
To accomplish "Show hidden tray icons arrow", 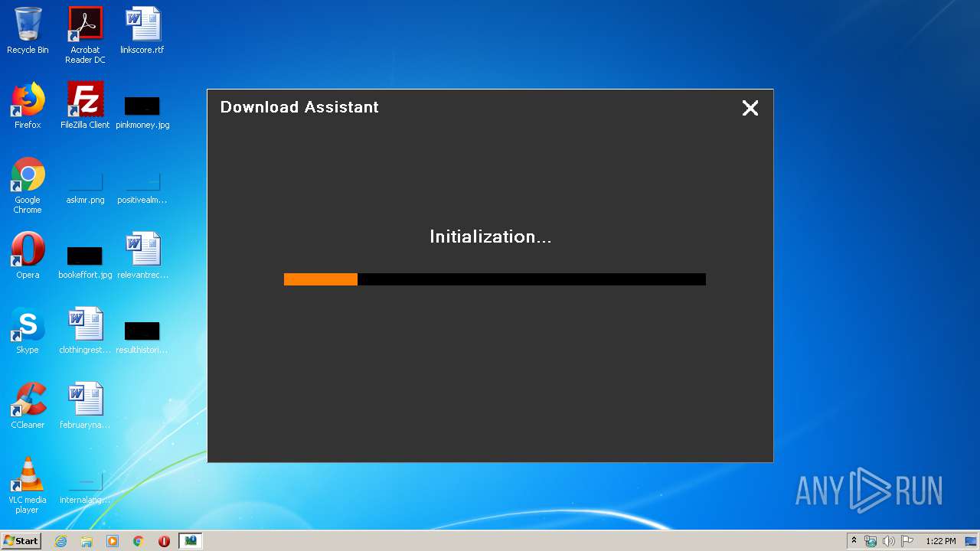I will (x=854, y=541).
